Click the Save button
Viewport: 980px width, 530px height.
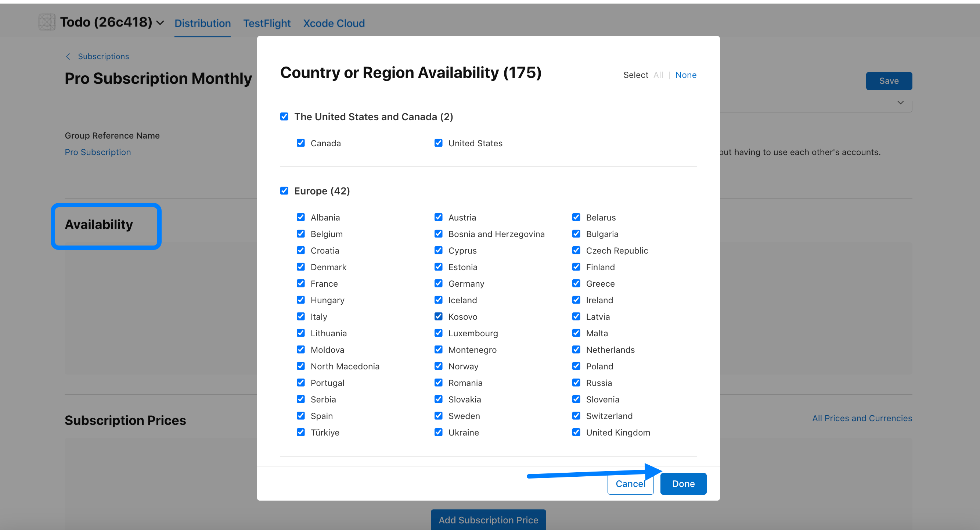[889, 81]
